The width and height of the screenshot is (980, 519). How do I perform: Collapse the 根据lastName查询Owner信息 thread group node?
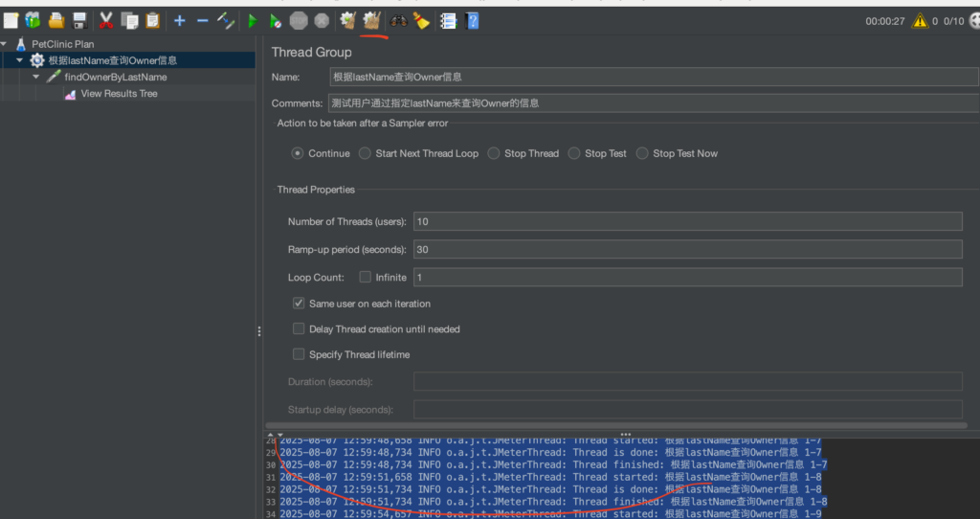tap(19, 60)
